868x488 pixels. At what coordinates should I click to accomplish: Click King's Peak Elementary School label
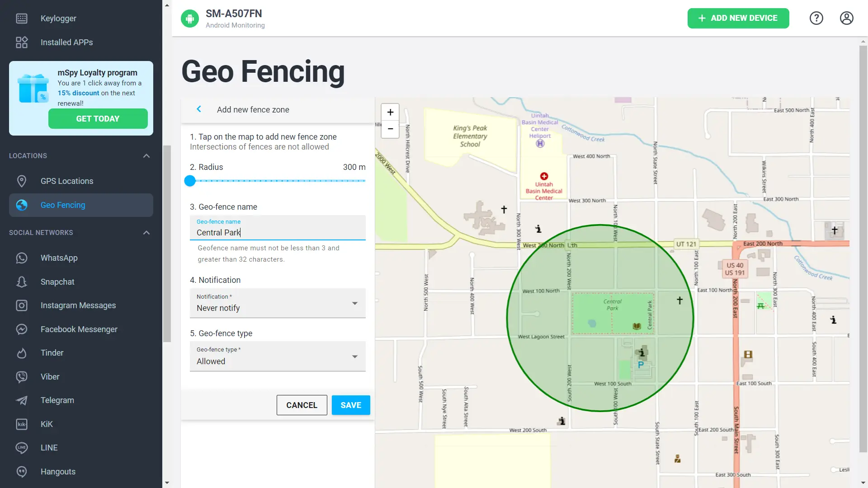[x=470, y=136]
